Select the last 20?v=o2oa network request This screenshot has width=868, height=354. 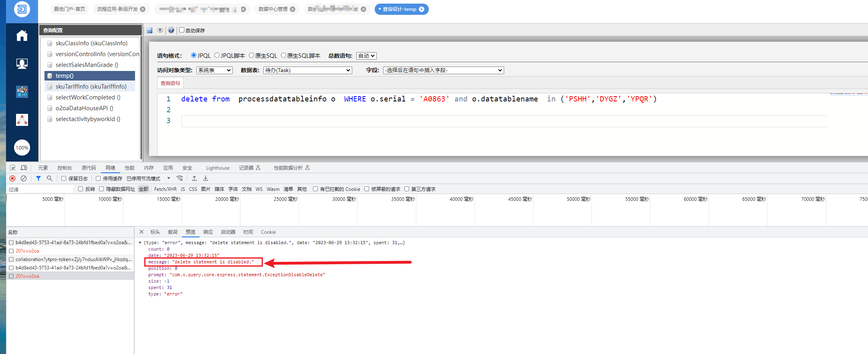pyautogui.click(x=71, y=276)
